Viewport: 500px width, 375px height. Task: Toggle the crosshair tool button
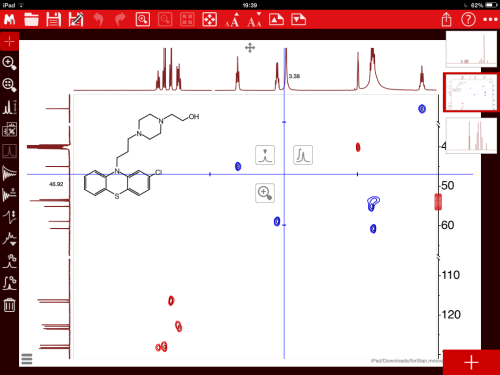tap(9, 41)
